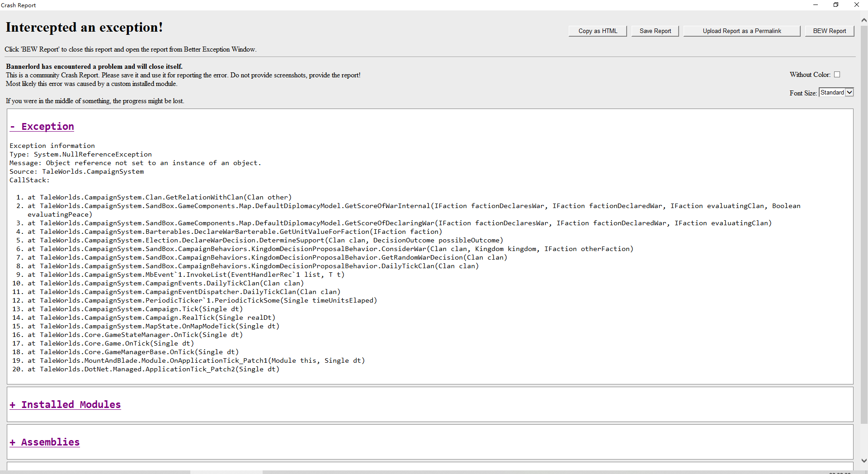Minimize the Crash Report window
868x474 pixels.
pyautogui.click(x=816, y=5)
